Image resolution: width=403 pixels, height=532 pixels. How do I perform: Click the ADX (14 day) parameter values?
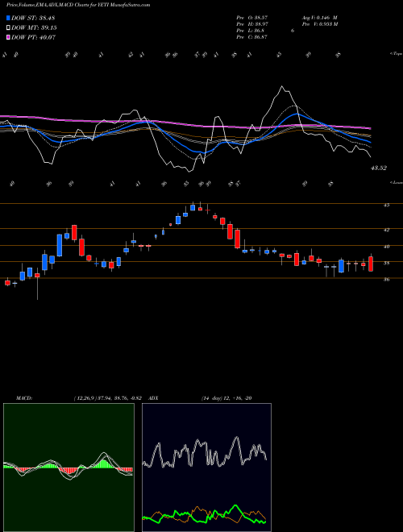226,398
